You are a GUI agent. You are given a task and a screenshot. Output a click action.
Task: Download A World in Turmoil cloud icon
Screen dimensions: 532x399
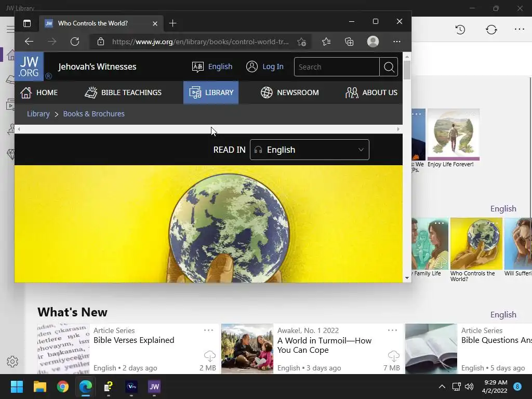(x=394, y=356)
